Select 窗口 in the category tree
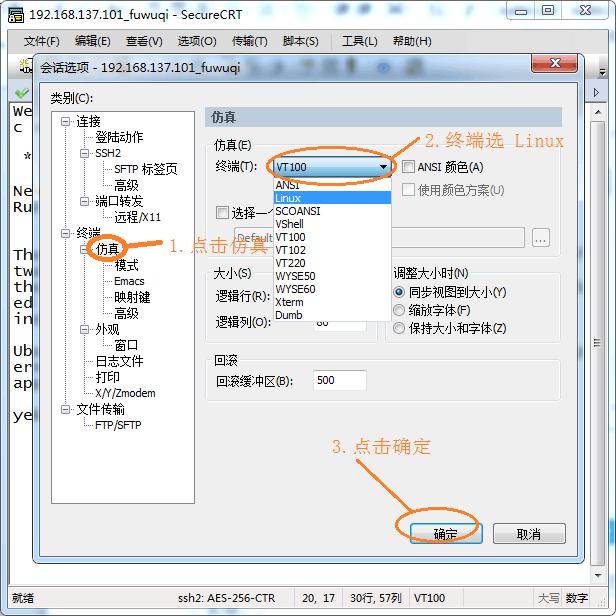Image resolution: width=616 pixels, height=616 pixels. (x=126, y=345)
